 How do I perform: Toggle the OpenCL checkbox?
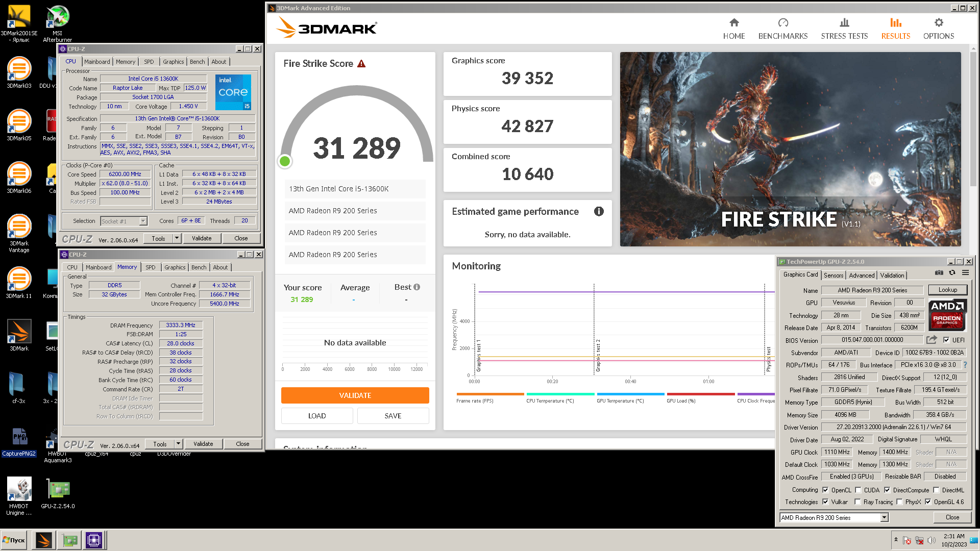pos(825,490)
